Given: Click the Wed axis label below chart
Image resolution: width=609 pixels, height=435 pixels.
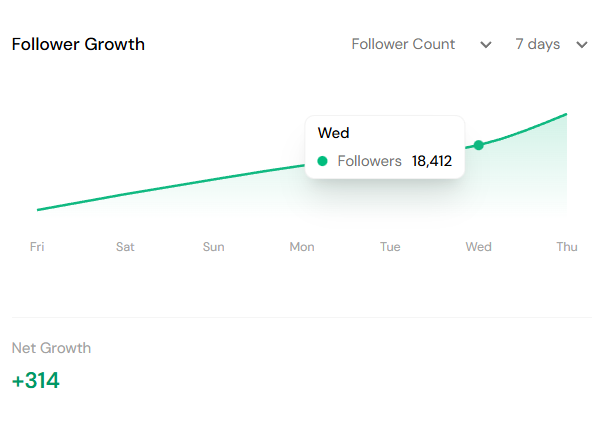Looking at the screenshot, I should 478,247.
